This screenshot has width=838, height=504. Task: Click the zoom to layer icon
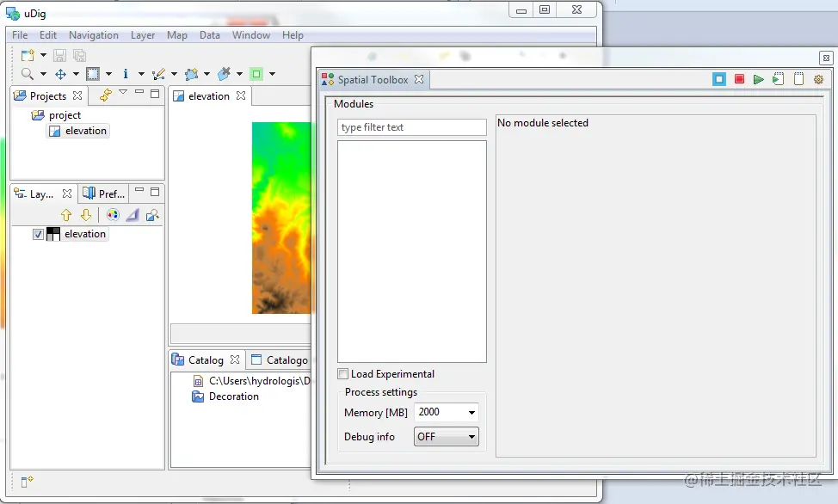coord(152,215)
